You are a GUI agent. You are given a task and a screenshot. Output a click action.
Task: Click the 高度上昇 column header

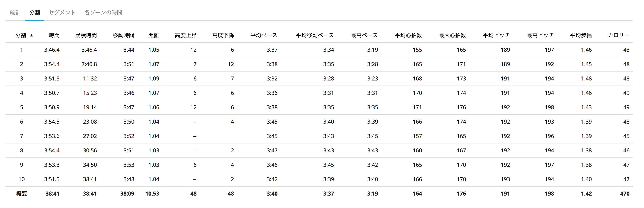click(x=186, y=35)
